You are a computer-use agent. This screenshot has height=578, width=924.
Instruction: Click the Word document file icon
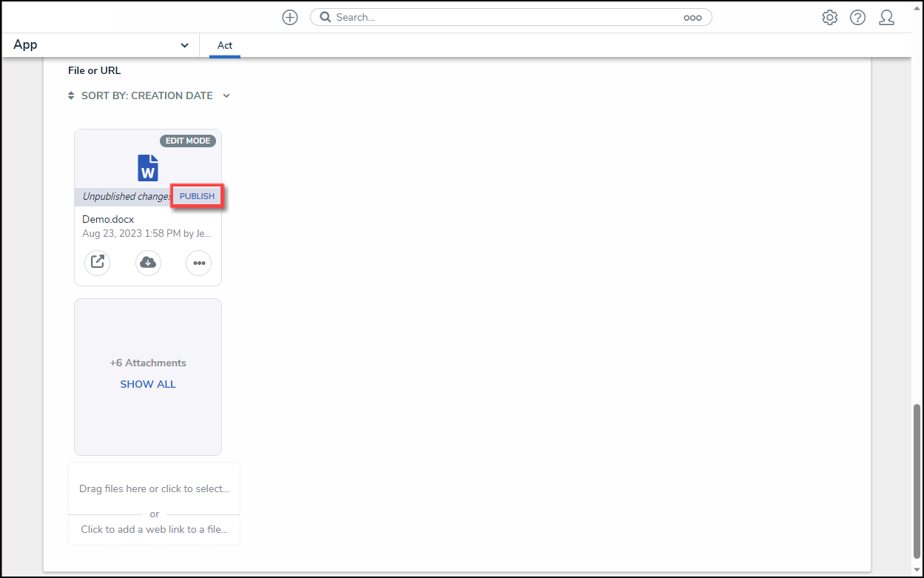(x=148, y=167)
